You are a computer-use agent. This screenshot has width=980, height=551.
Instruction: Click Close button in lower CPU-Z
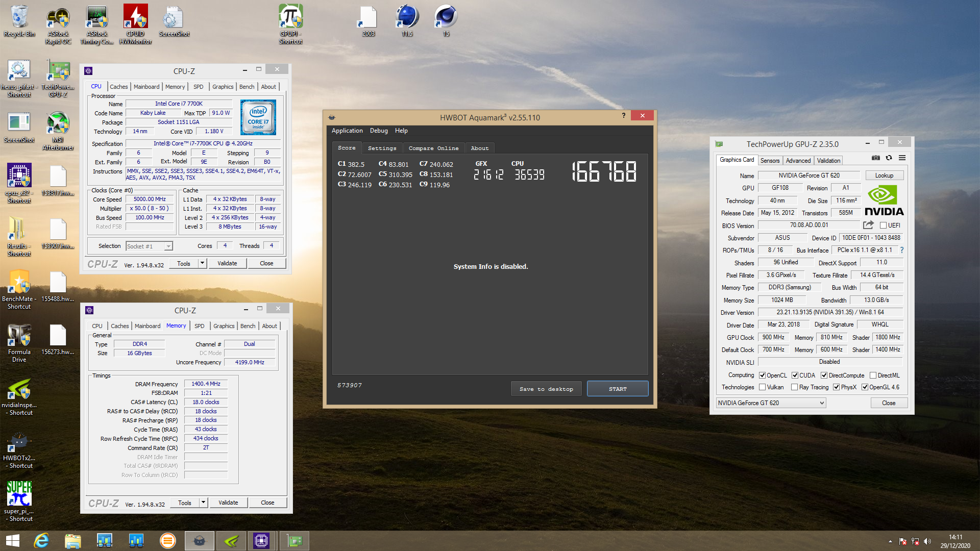pos(267,503)
